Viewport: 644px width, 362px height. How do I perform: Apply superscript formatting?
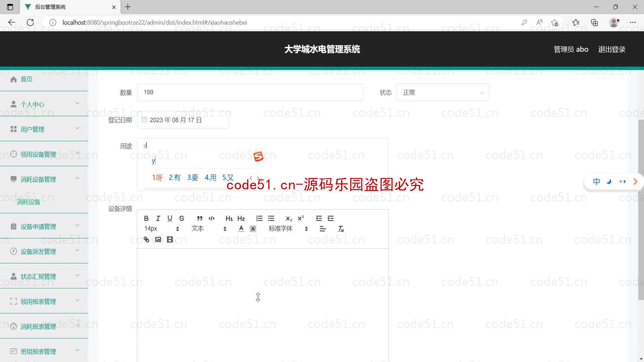pyautogui.click(x=301, y=218)
